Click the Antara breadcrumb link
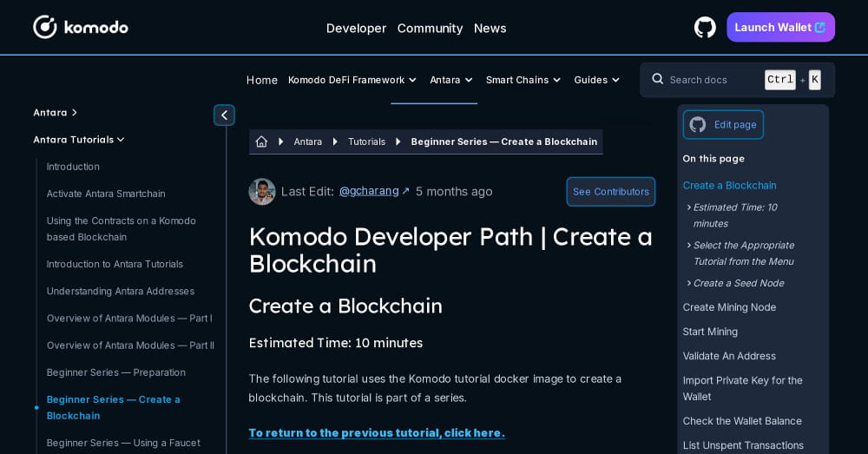Viewport: 868px width, 454px height. pyautogui.click(x=308, y=141)
